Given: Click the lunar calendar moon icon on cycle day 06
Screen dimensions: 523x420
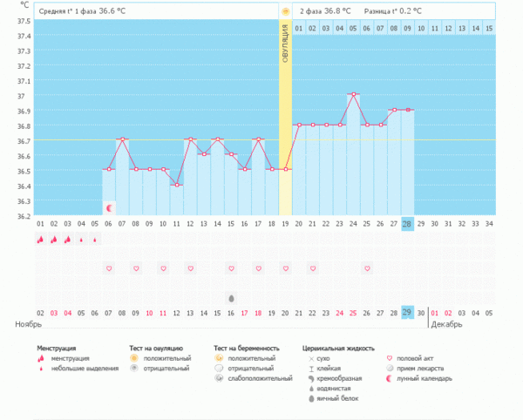Looking at the screenshot, I should pos(109,208).
